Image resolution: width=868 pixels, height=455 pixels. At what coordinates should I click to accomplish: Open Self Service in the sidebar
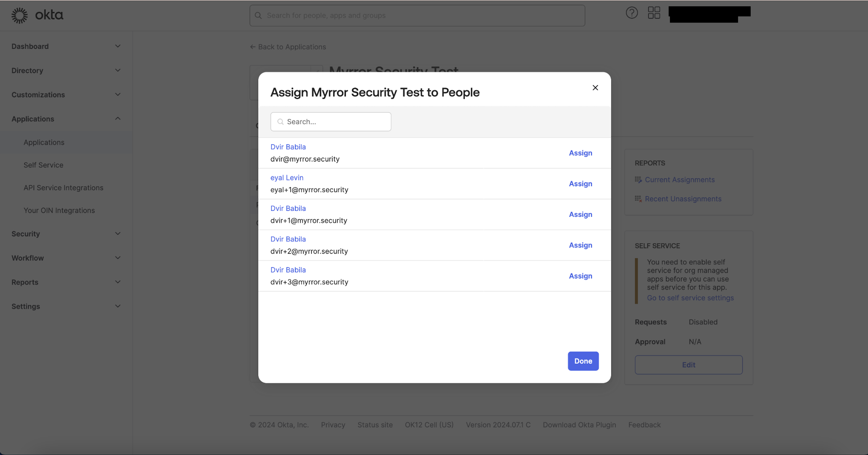coord(44,165)
